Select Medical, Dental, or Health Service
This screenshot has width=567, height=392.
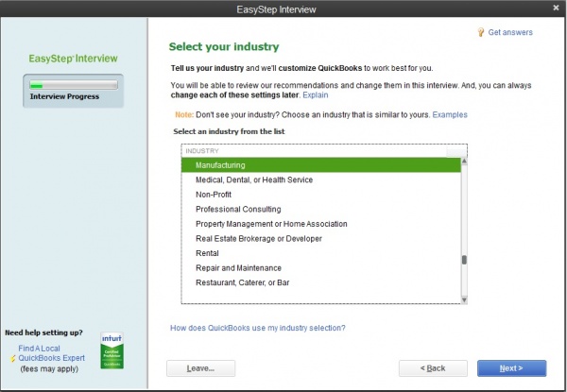tap(321, 179)
